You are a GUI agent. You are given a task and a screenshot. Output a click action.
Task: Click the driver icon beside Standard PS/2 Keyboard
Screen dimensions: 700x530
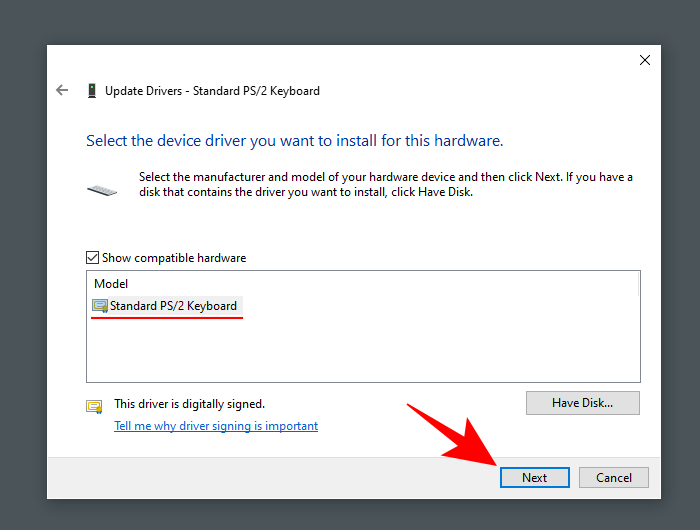coord(100,306)
